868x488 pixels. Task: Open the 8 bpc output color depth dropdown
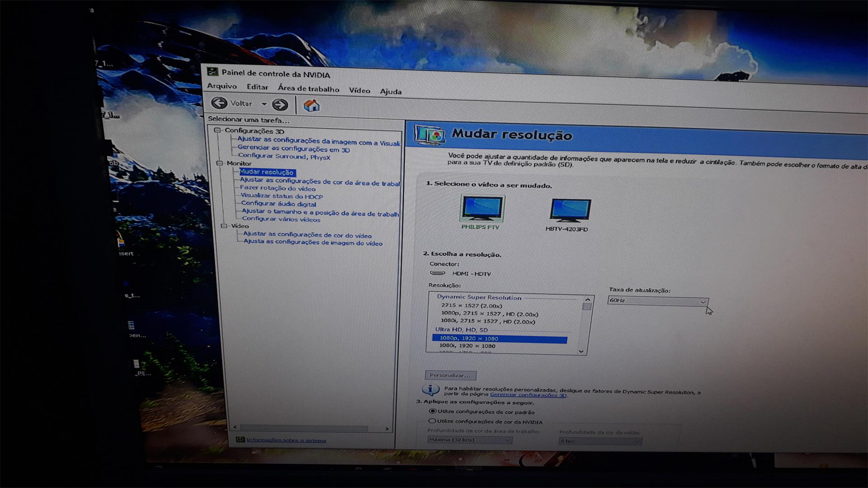coord(600,441)
